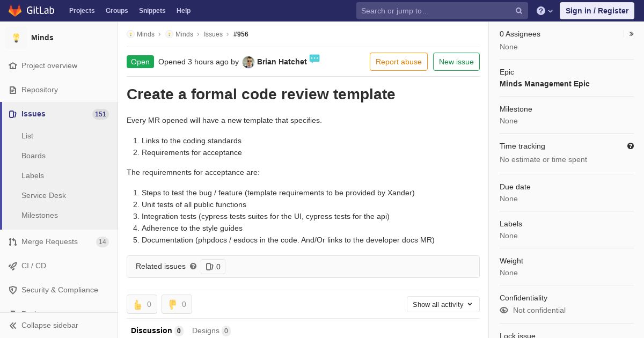Screen dimensions: 644x338
Task: Click the Lock issue heading
Action: click(x=517, y=335)
